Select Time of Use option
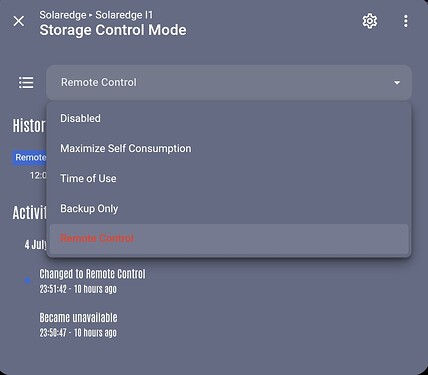Screen dimensions: 428x375 pos(229,178)
